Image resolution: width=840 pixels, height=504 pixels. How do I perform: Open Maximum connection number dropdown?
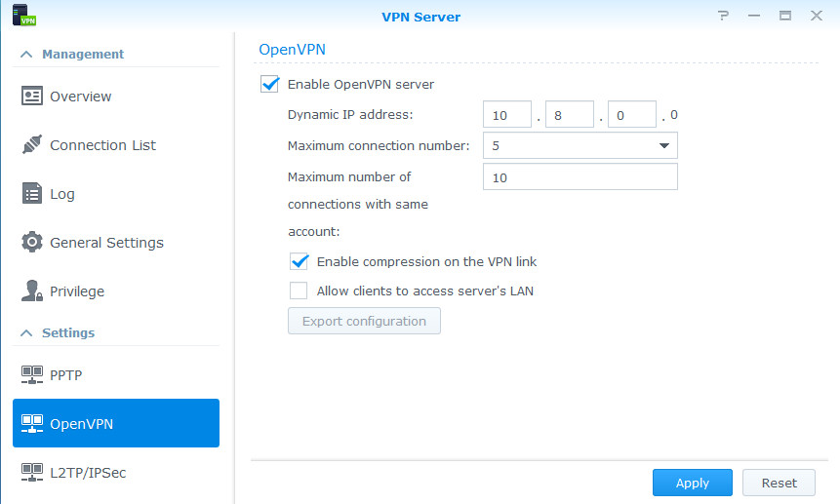[580, 145]
